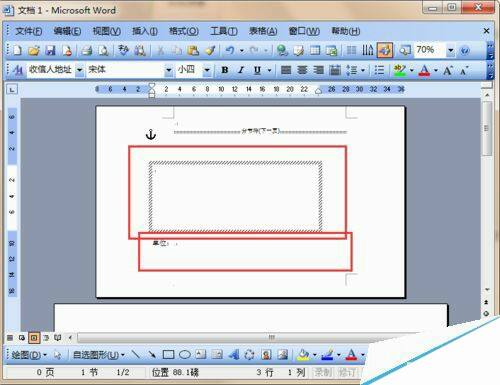500x385 pixels.
Task: Expand the underline style arrow
Action: pos(269,70)
